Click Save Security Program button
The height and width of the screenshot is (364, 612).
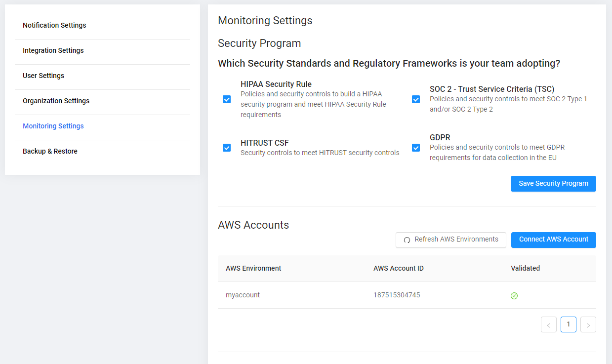pos(553,183)
